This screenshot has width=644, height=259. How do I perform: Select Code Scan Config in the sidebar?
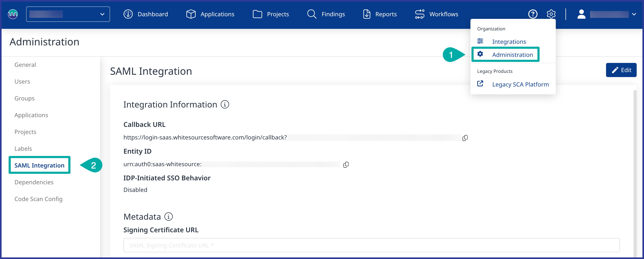tap(38, 199)
